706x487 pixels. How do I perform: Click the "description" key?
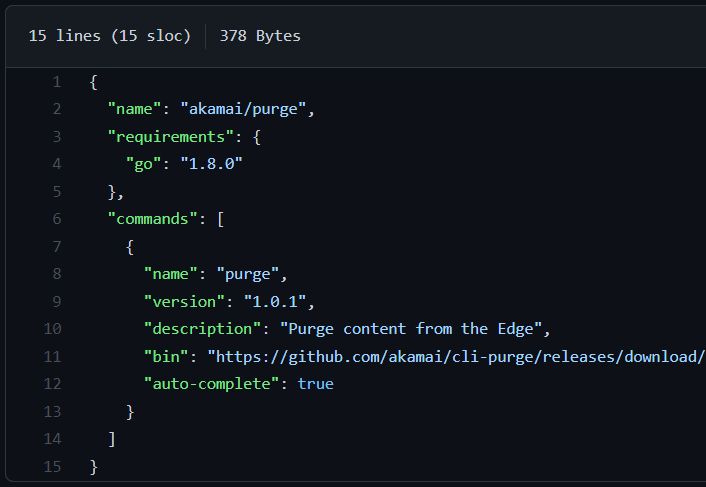click(202, 329)
